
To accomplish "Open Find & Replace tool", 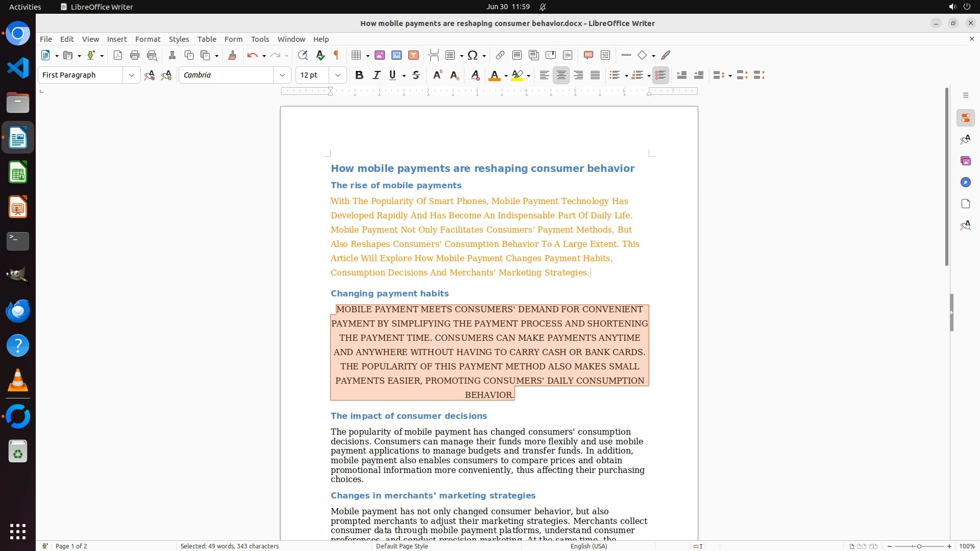I will tap(303, 55).
